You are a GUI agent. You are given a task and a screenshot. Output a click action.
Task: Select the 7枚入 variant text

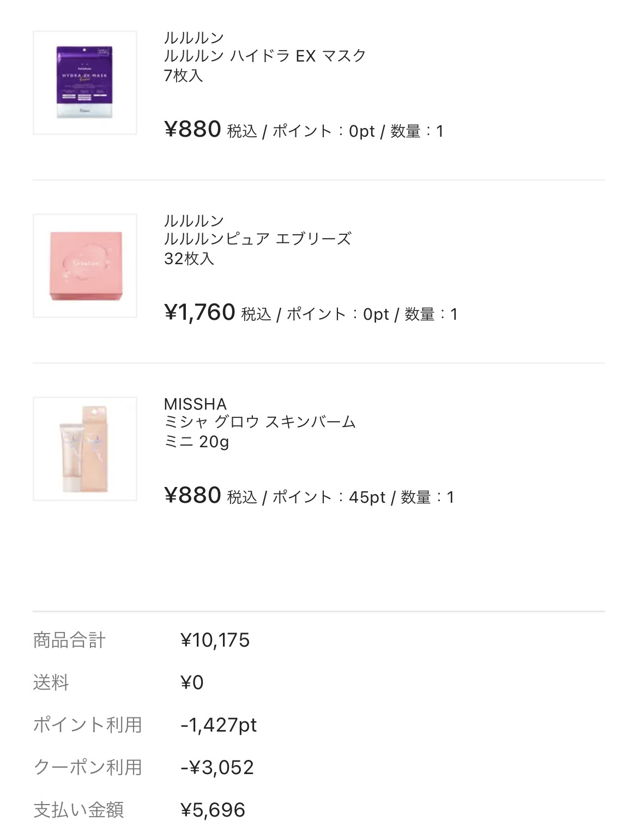[x=184, y=75]
